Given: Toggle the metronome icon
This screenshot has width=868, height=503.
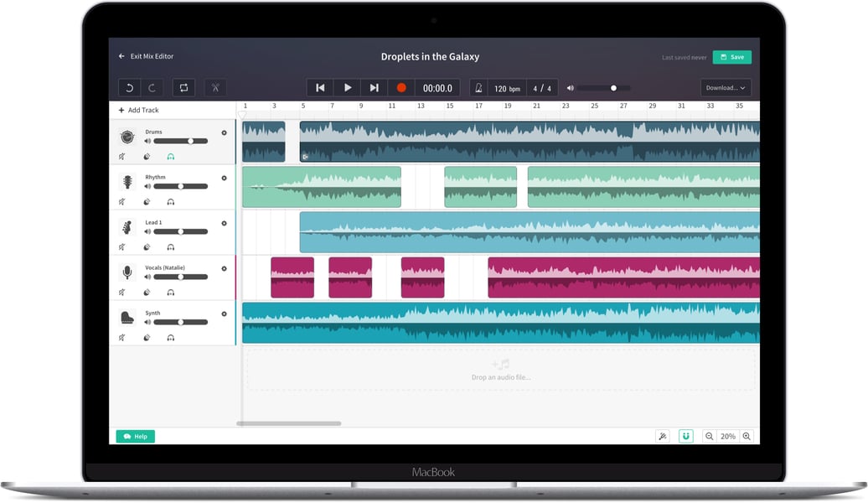Looking at the screenshot, I should [479, 87].
